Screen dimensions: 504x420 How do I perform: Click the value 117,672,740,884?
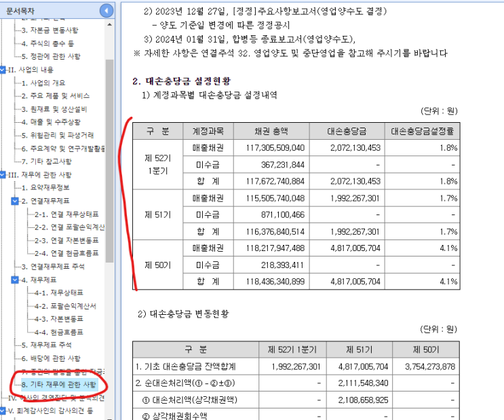point(275,181)
